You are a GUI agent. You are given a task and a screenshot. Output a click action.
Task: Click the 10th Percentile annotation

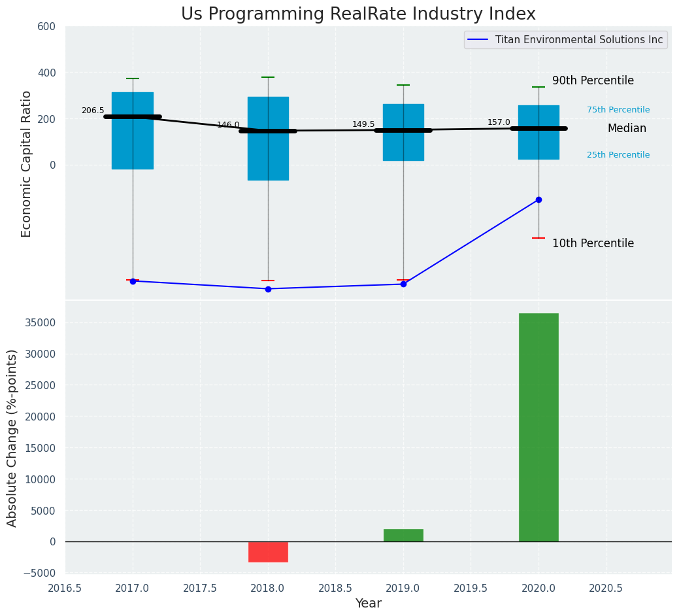click(593, 243)
